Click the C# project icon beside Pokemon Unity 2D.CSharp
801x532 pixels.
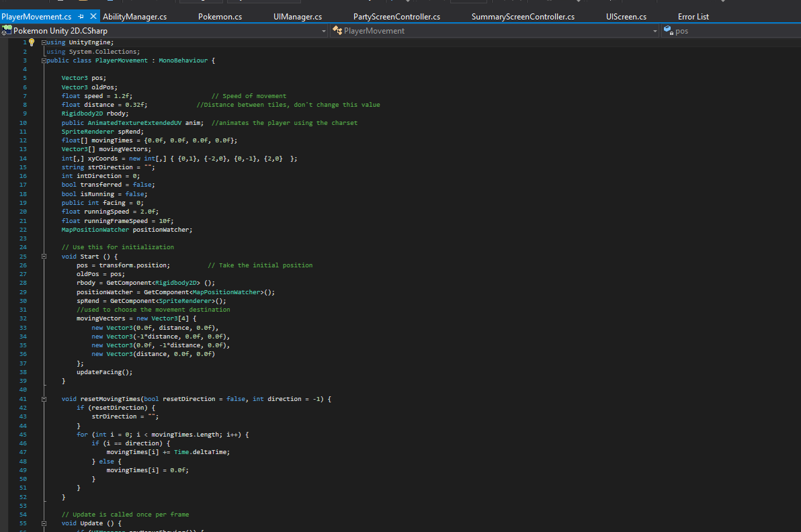pos(7,30)
